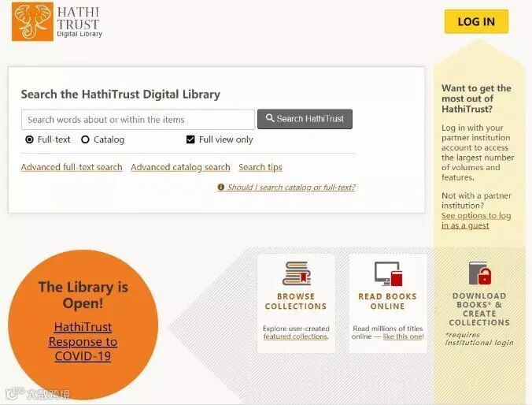532x405 pixels.
Task: Click the READ BOOKS ONLINE heading
Action: [387, 301]
